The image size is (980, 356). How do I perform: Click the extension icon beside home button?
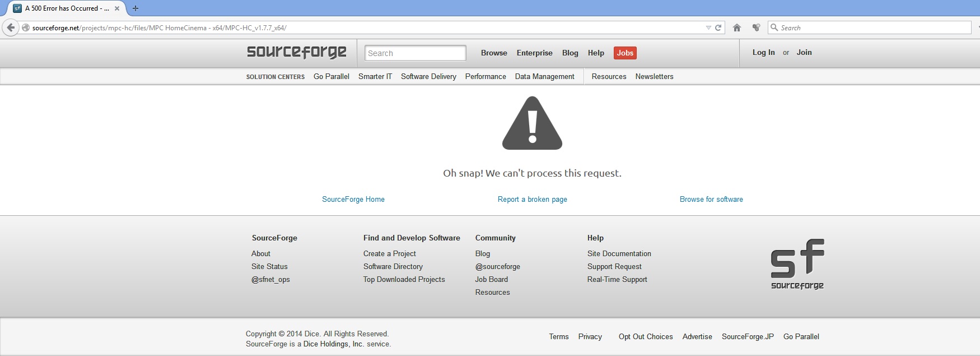point(756,27)
